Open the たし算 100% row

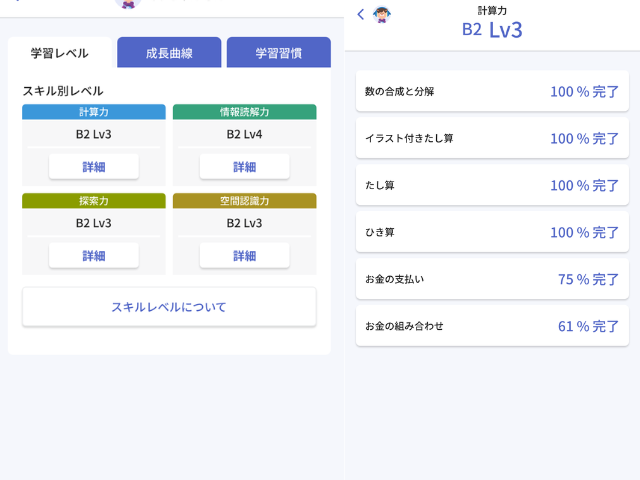[492, 185]
